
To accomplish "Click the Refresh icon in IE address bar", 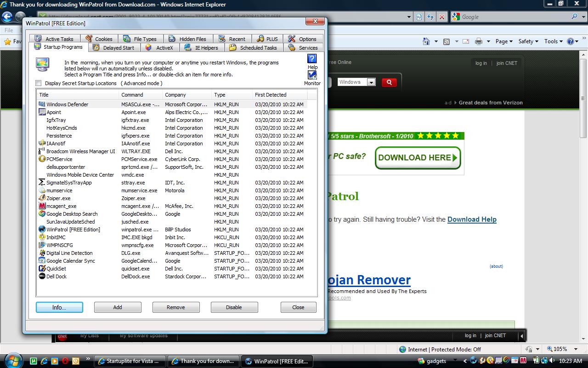I will (x=430, y=17).
